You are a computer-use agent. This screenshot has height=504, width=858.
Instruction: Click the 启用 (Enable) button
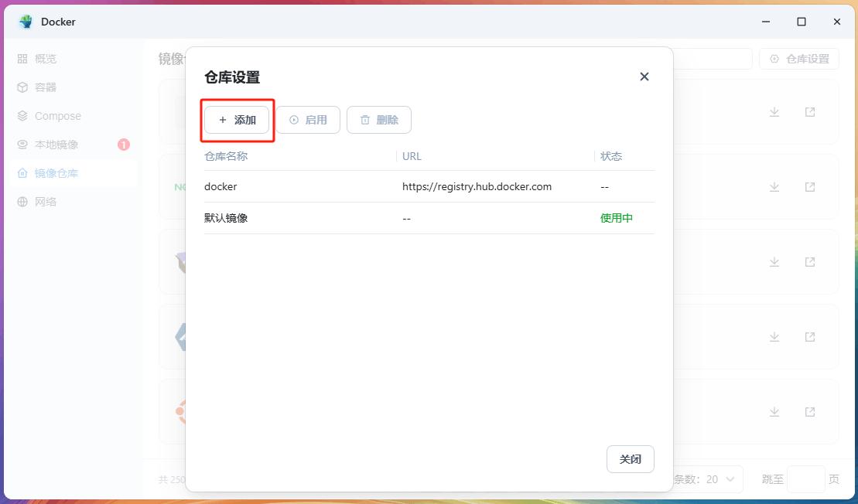click(308, 120)
